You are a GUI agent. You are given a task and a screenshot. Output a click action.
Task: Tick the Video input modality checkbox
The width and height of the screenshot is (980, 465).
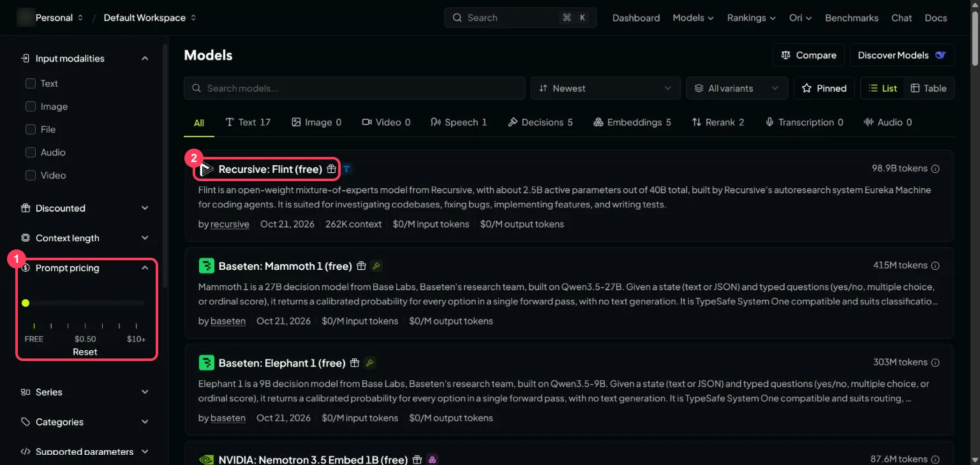(x=30, y=175)
